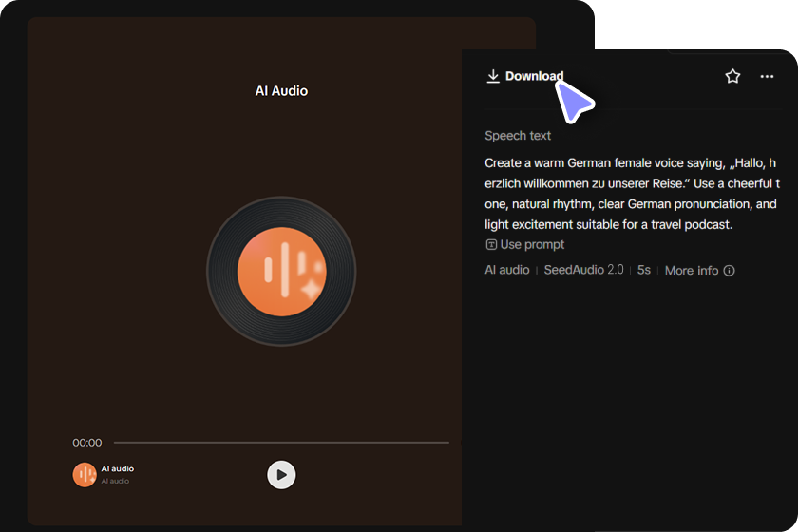This screenshot has width=798, height=532.
Task: Click the speech prompt paragraph text
Action: coord(632,194)
